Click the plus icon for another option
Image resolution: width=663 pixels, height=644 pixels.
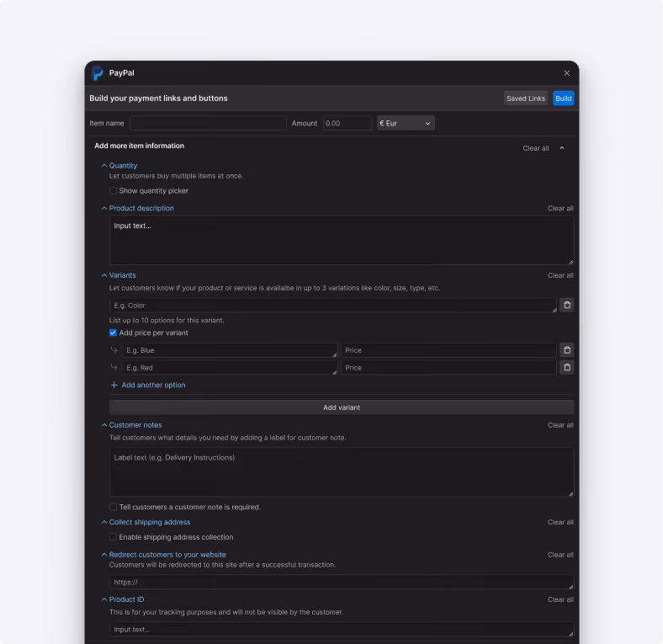tap(114, 385)
